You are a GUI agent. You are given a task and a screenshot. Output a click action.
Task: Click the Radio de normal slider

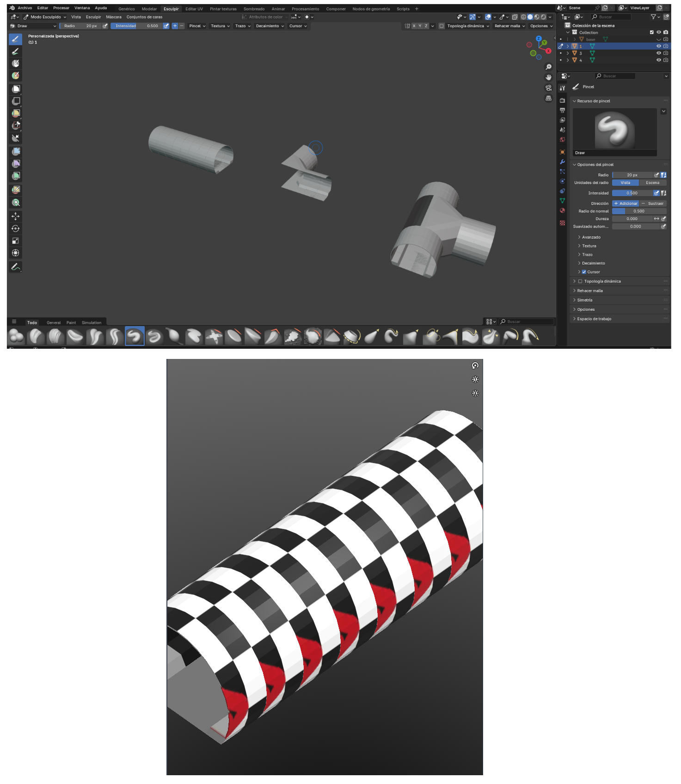[638, 211]
